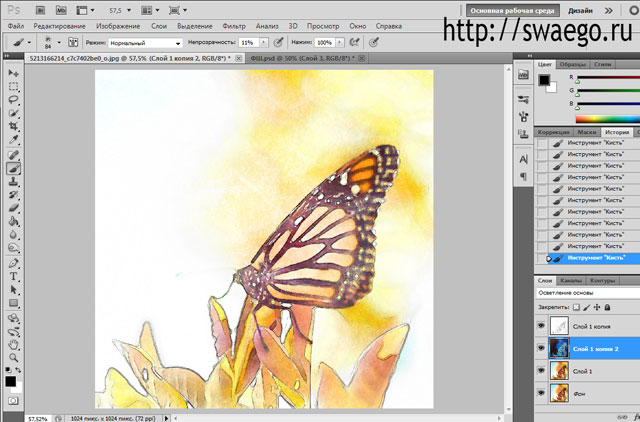Select the Paint Bucket tool
The width and height of the screenshot is (640, 422).
pos(13,222)
